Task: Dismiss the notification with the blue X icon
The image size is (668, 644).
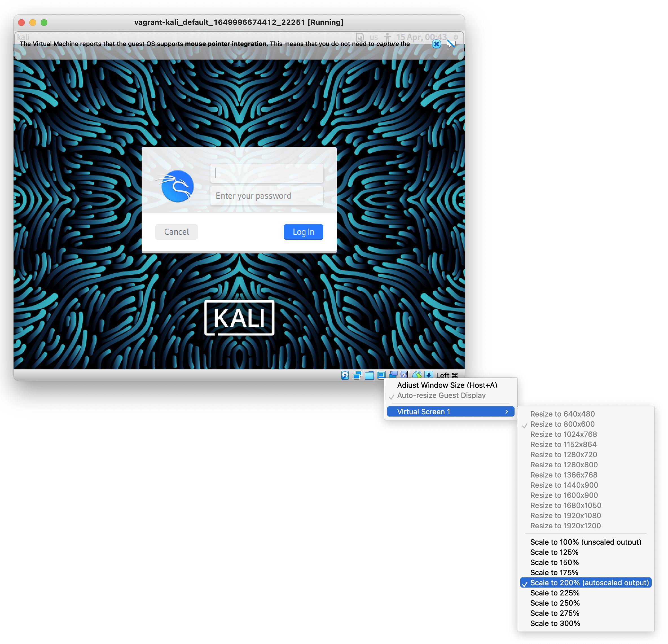Action: [x=437, y=44]
